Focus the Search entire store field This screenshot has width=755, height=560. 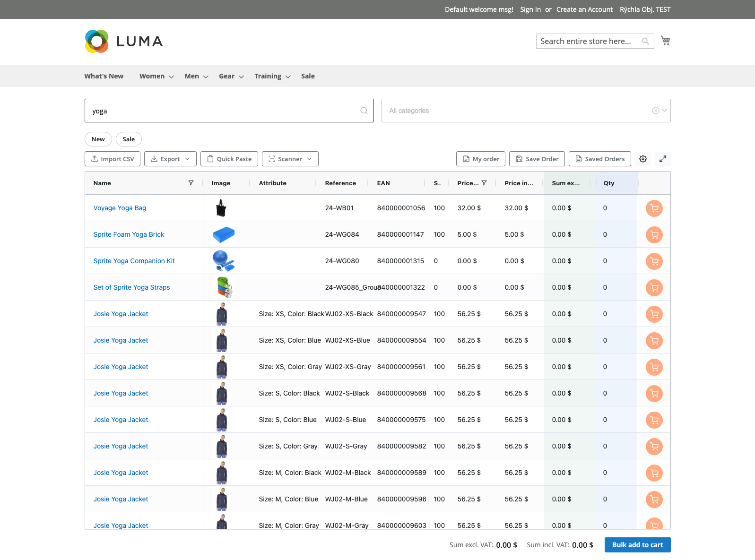595,41
